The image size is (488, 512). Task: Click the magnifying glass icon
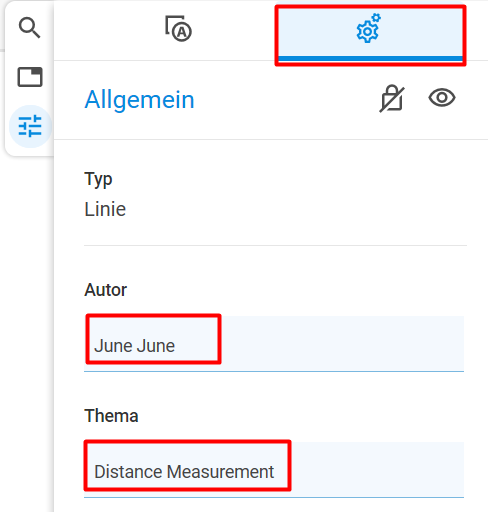click(x=30, y=28)
